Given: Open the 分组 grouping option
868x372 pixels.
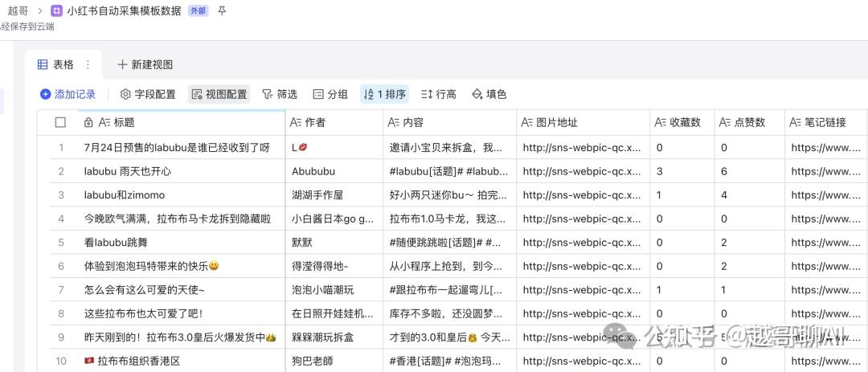Looking at the screenshot, I should pyautogui.click(x=330, y=94).
